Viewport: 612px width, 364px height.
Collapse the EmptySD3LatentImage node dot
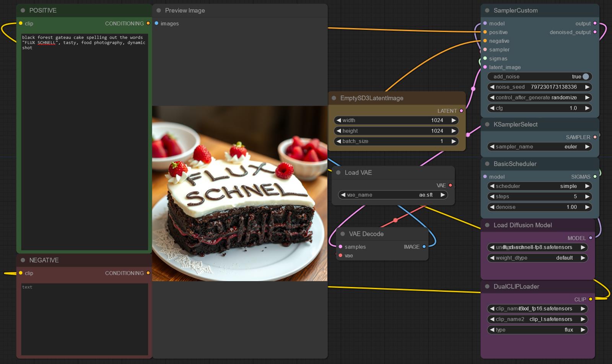[x=334, y=98]
